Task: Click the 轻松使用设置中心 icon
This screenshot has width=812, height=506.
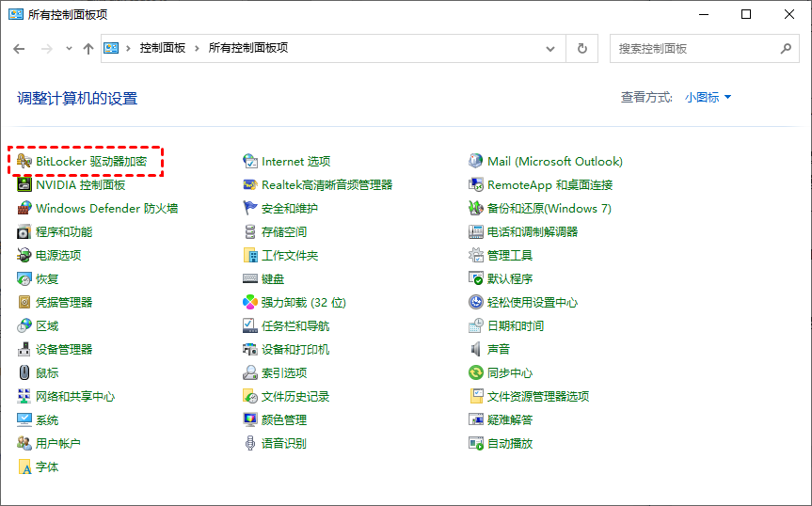Action: [x=475, y=302]
